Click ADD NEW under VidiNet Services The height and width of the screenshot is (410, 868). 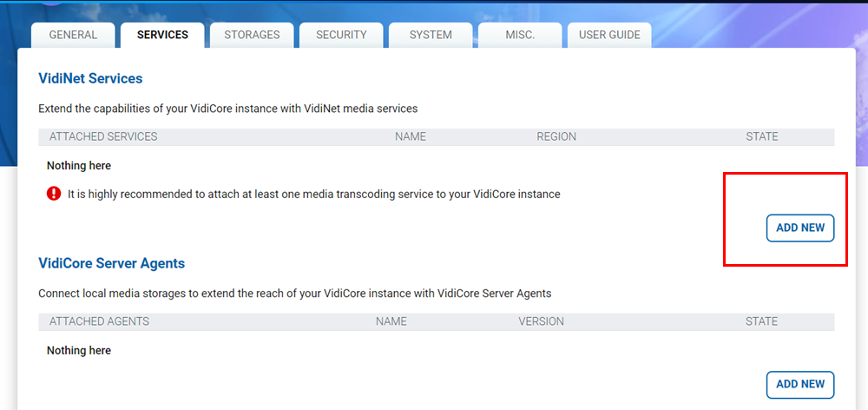tap(799, 228)
